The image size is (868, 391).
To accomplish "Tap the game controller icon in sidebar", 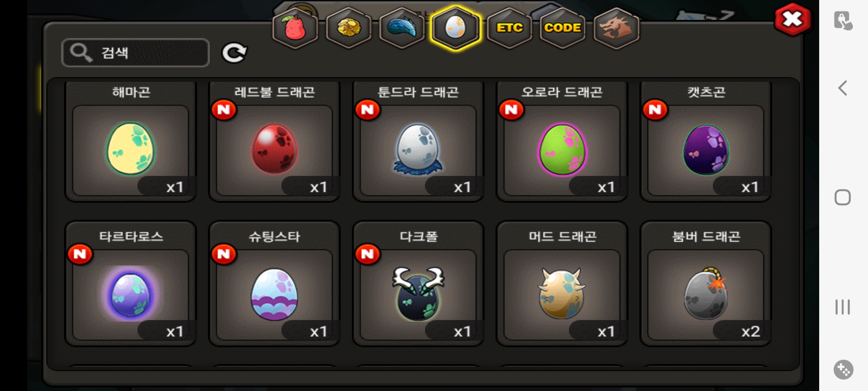I will pos(843,370).
